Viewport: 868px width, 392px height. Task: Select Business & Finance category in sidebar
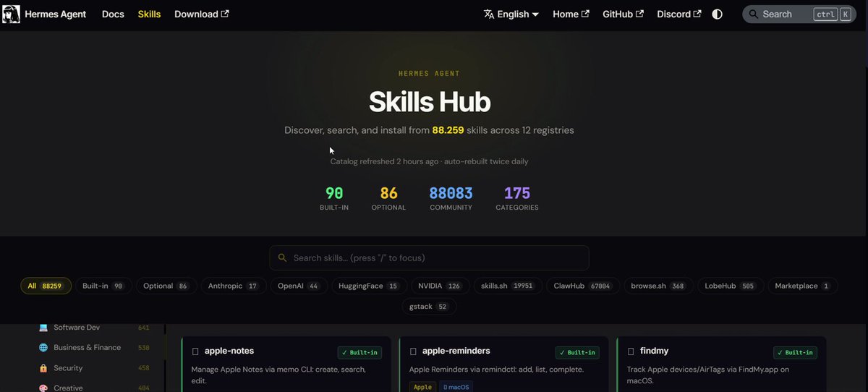point(94,347)
